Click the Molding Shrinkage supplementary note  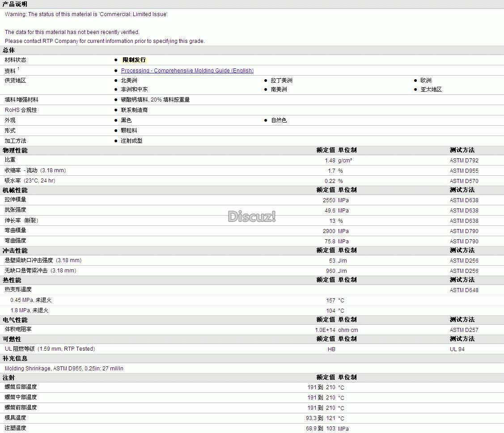[x=64, y=369]
